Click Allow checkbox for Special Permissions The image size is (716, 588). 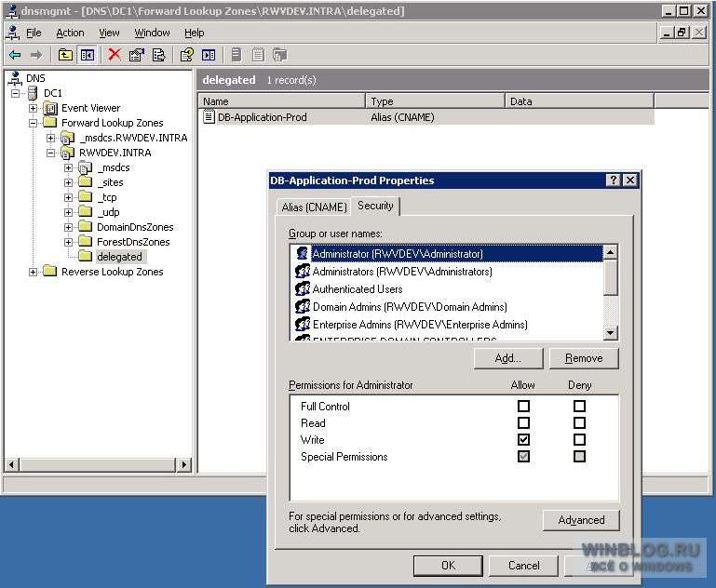(524, 457)
